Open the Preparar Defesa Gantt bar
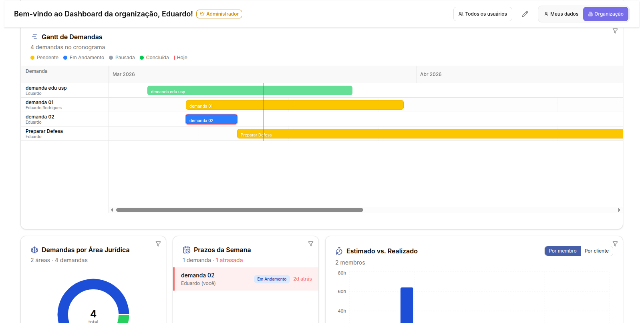Image resolution: width=644 pixels, height=323 pixels. pyautogui.click(x=430, y=134)
